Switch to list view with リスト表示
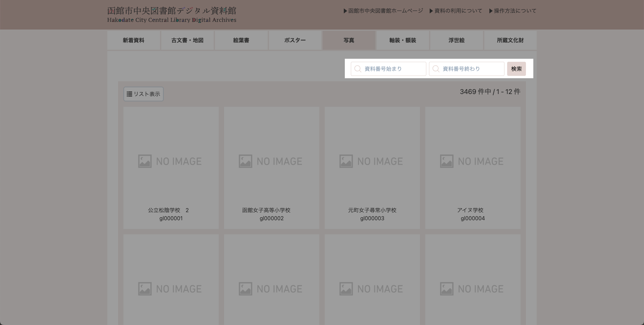 [x=144, y=94]
